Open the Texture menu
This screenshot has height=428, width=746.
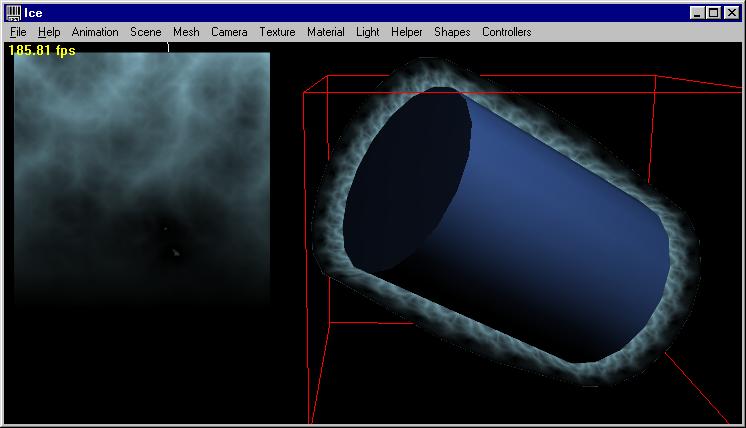[x=277, y=32]
